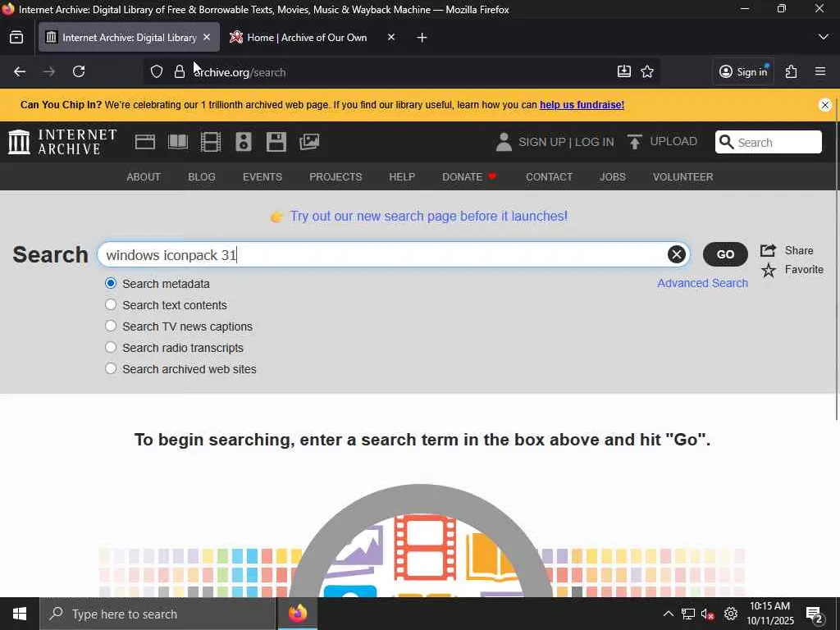
Task: Open Advanced Search link
Action: 702,283
